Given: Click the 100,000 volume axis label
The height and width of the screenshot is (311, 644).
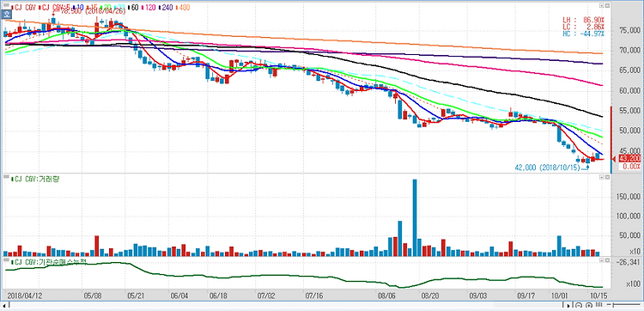Looking at the screenshot, I should (629, 216).
